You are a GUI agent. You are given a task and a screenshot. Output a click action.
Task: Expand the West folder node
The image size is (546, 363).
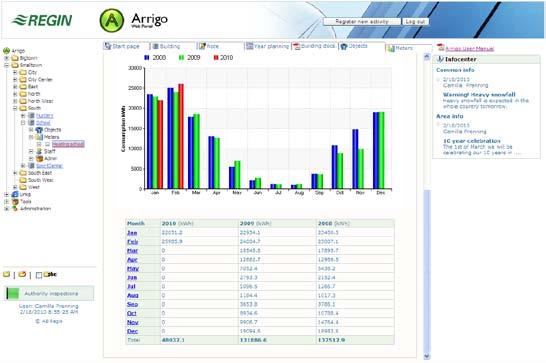pos(15,187)
